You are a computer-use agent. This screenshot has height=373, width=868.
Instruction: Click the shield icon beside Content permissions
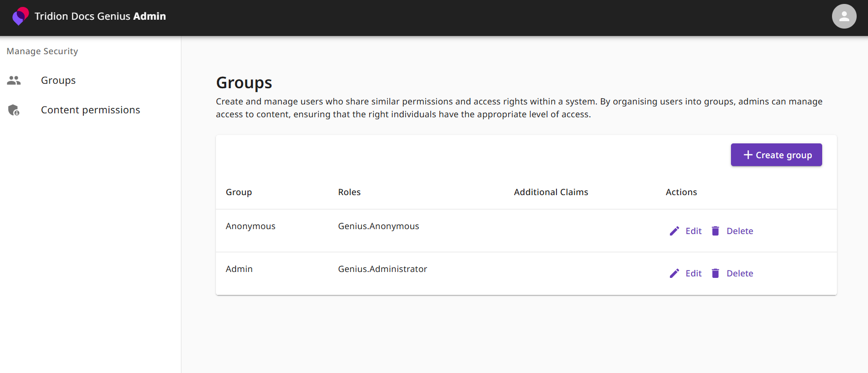coord(14,110)
